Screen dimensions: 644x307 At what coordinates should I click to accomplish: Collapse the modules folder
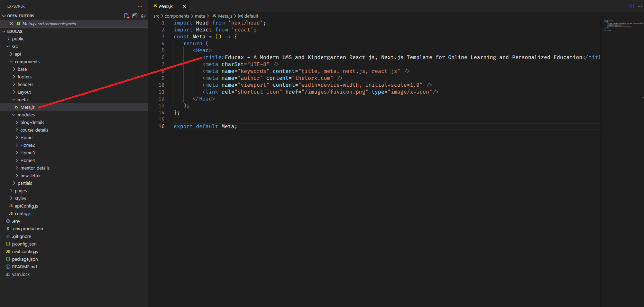[26, 115]
